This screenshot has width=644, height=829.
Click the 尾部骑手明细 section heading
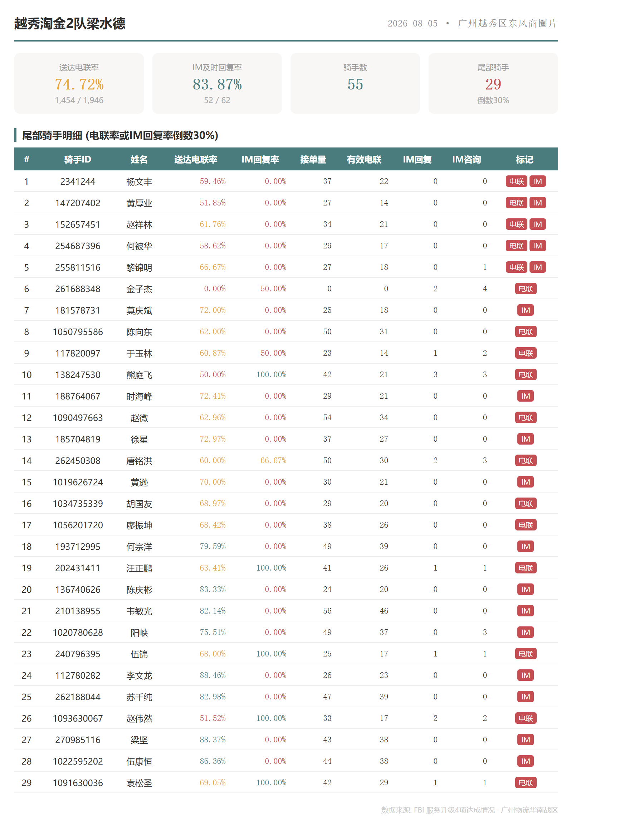120,136
